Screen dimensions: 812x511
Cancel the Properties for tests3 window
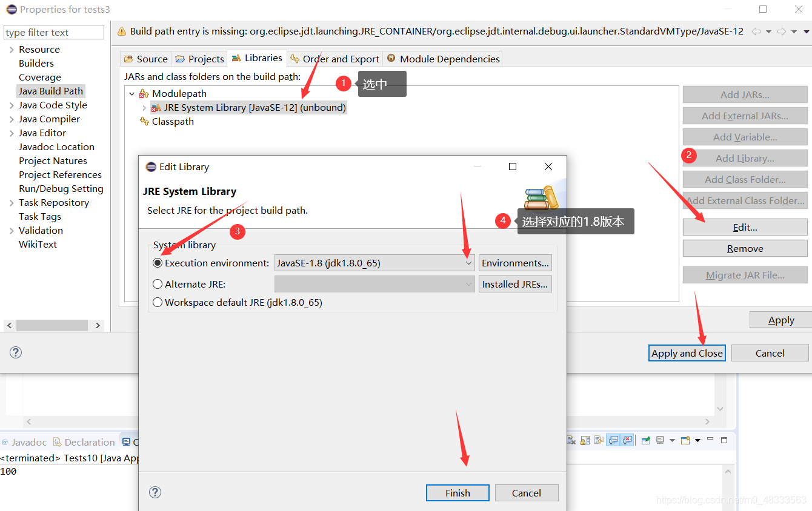click(x=770, y=353)
